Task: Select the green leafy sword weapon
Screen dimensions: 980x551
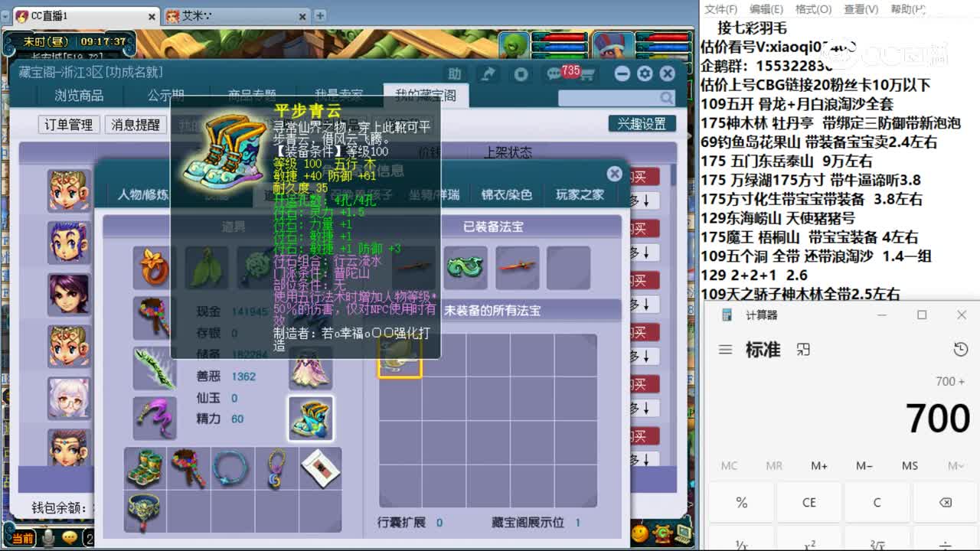Action: (154, 368)
